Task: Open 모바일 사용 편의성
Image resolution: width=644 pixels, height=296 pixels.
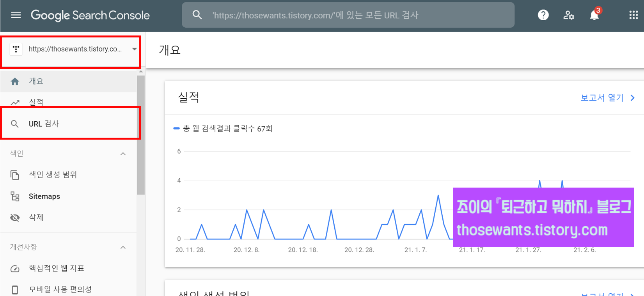Action: tap(69, 289)
